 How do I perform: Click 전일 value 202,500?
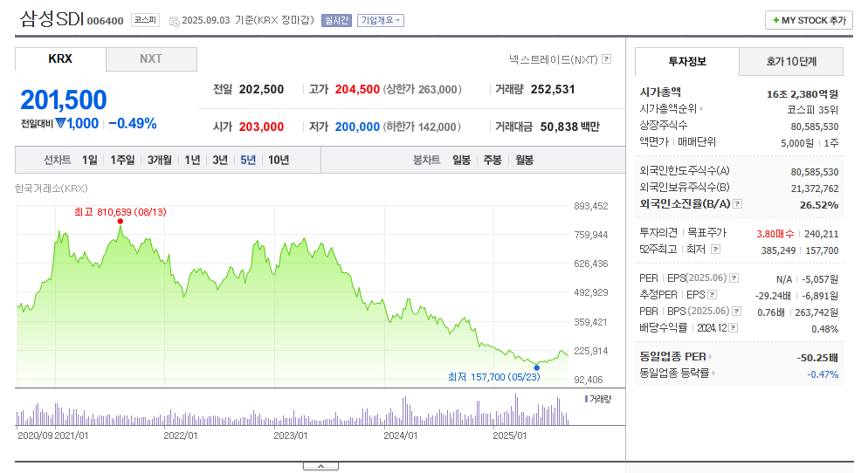coord(261,89)
